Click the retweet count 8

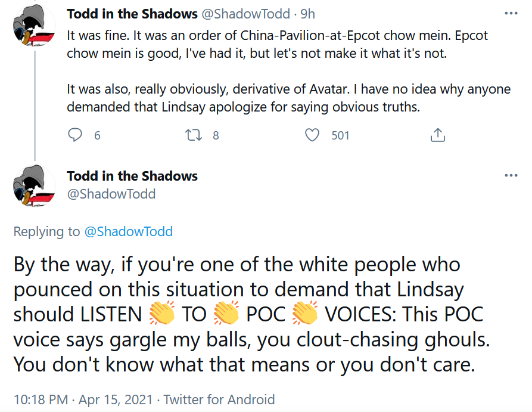point(216,135)
